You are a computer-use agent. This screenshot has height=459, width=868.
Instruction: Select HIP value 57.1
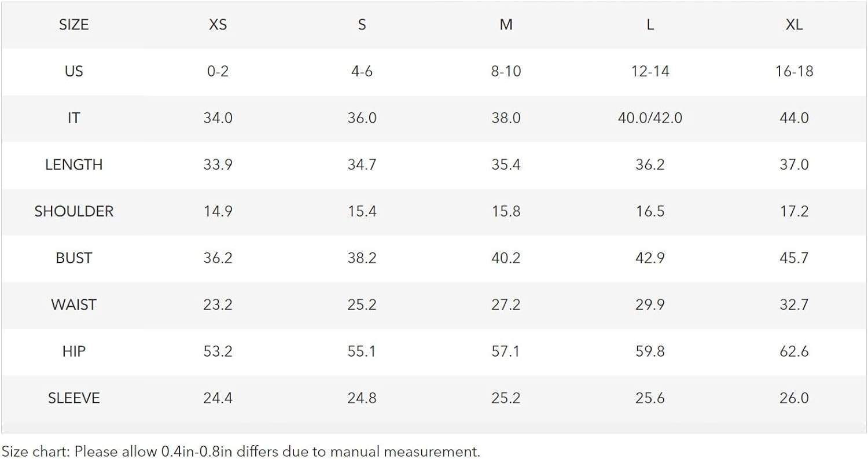click(506, 351)
